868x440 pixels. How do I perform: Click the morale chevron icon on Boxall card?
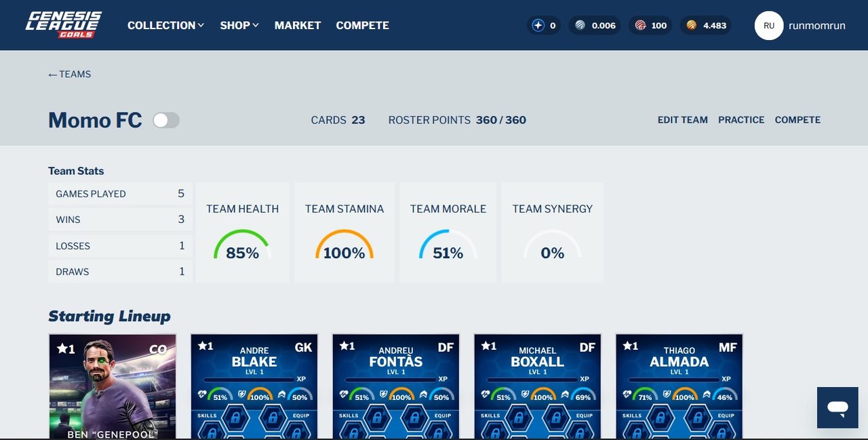(565, 395)
